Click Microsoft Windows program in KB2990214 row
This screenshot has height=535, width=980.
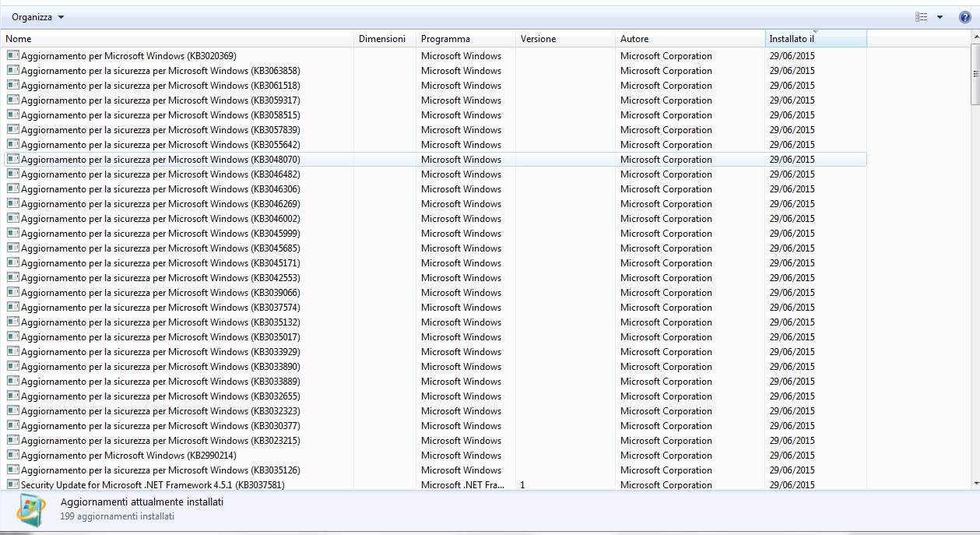point(461,456)
